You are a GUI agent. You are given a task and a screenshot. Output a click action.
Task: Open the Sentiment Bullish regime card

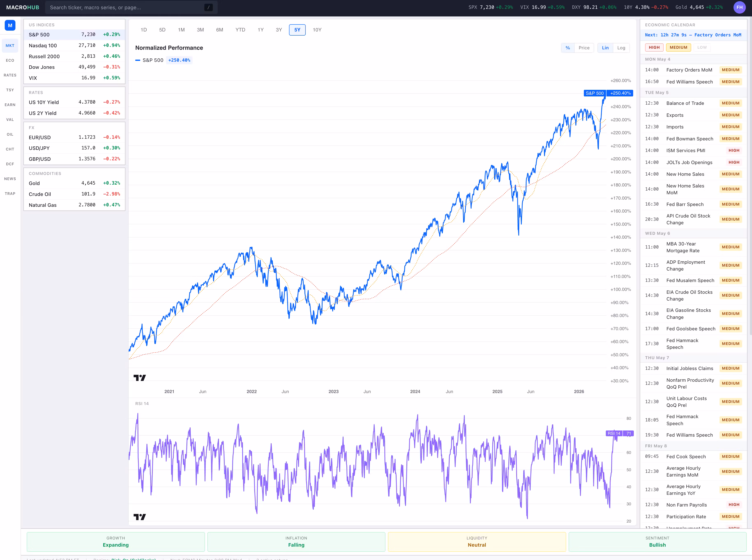point(657,542)
